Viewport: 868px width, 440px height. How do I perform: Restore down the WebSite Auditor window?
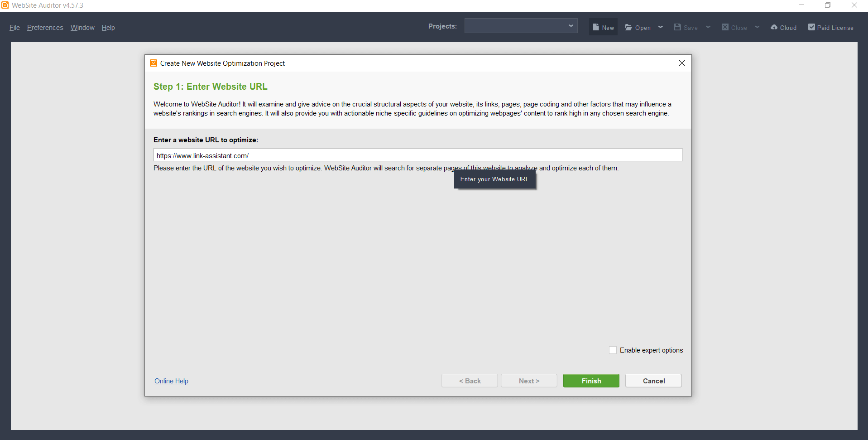(828, 5)
